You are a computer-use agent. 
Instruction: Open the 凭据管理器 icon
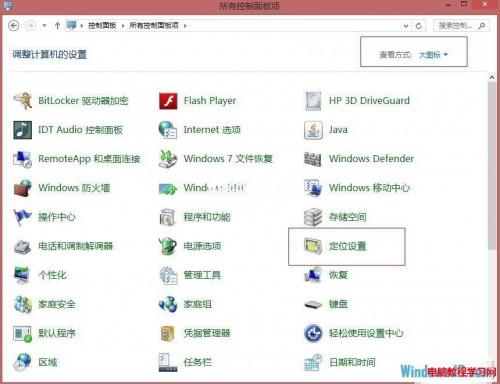(x=168, y=333)
